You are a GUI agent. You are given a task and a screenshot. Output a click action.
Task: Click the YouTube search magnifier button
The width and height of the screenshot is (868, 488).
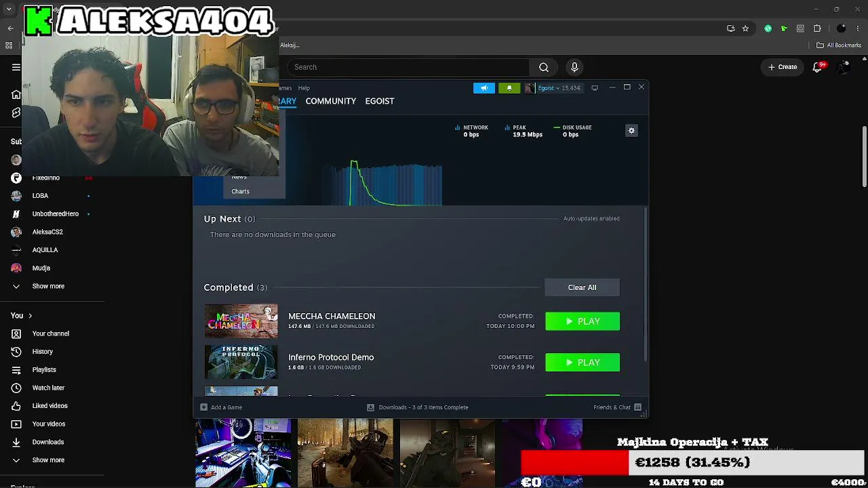(x=544, y=67)
